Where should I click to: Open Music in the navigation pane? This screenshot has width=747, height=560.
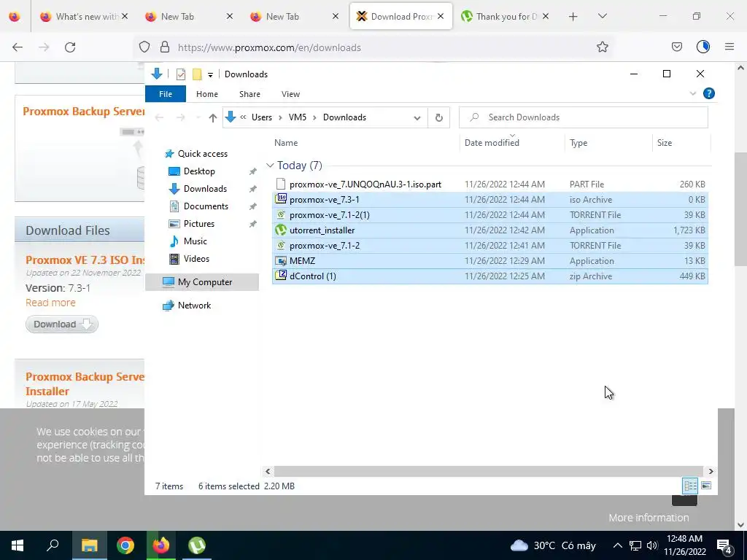[x=196, y=241]
